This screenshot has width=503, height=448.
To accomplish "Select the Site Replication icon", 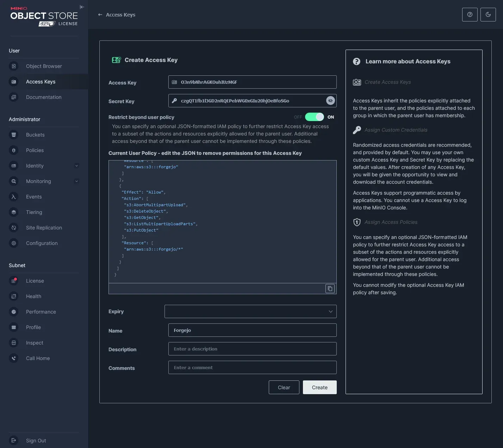I will 13,228.
